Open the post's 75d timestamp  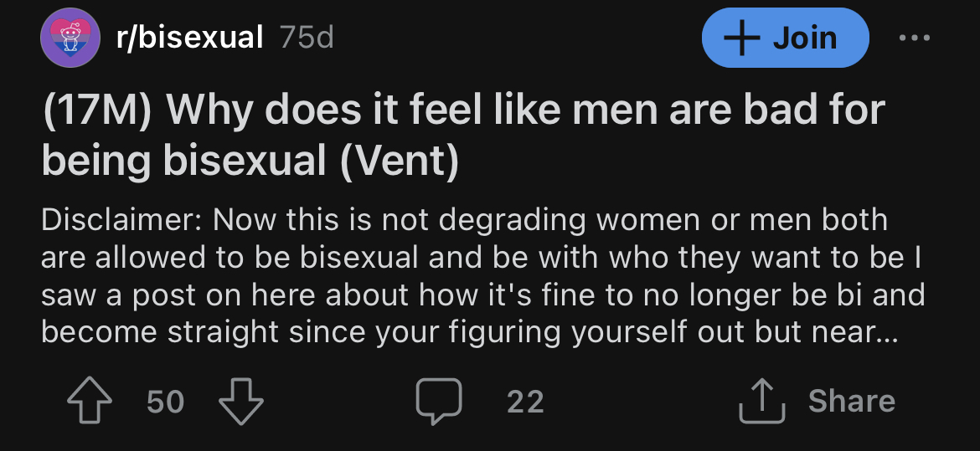coord(307,38)
